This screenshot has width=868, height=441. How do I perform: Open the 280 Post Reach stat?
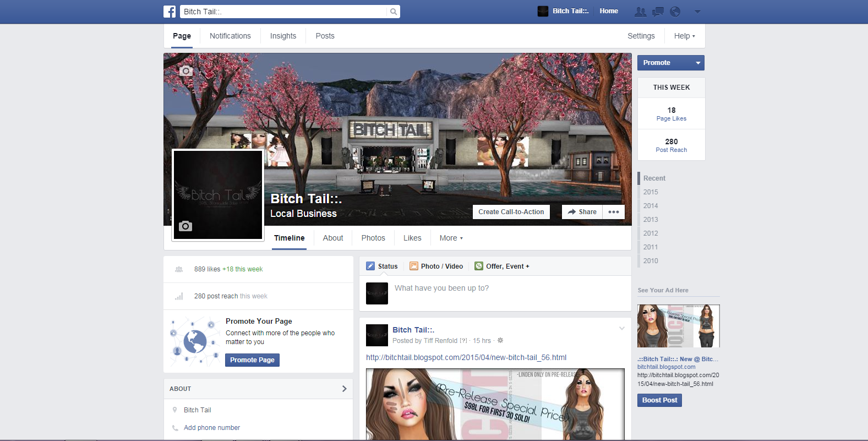(x=672, y=145)
